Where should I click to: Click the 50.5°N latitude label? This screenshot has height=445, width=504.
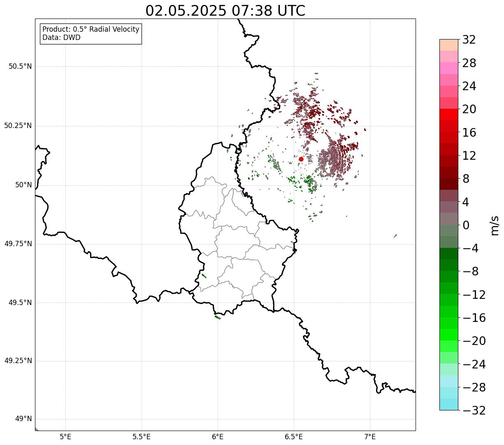click(20, 66)
